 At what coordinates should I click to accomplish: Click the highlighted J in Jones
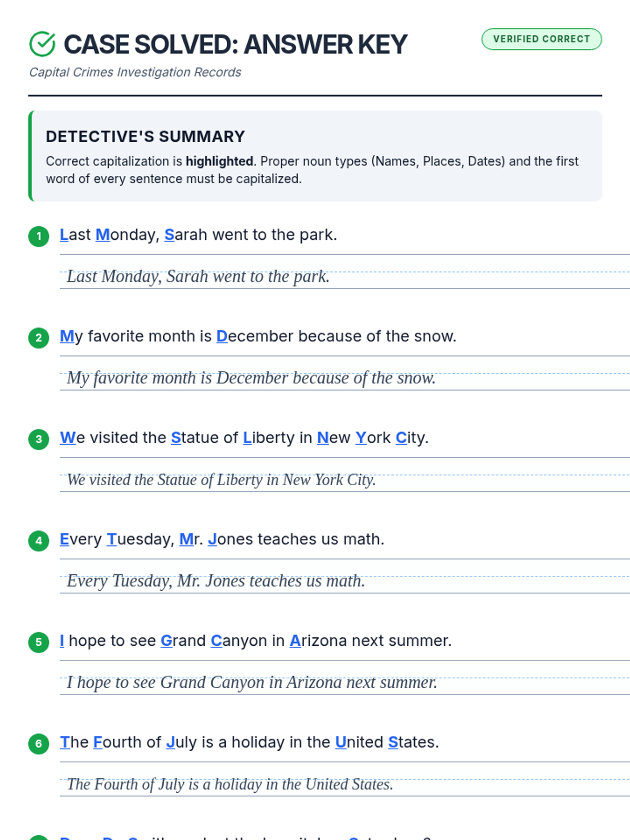[x=212, y=539]
